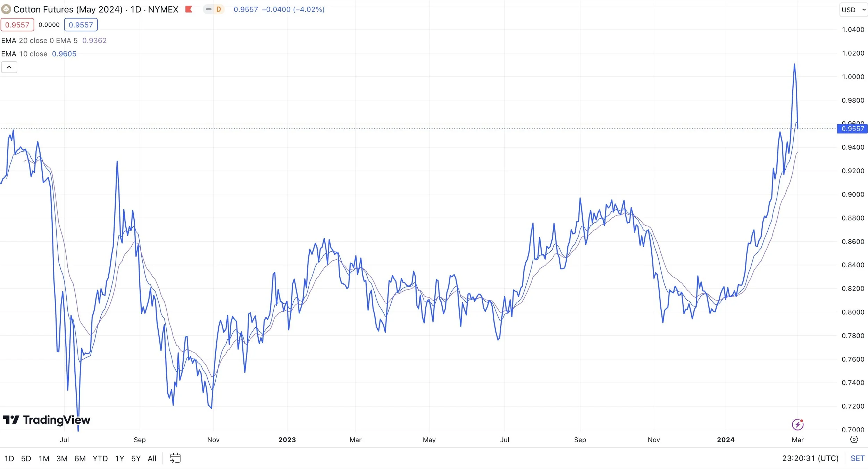Select the EMA 10 close indicator legend
Screen dimensions: 868x469
[24, 54]
